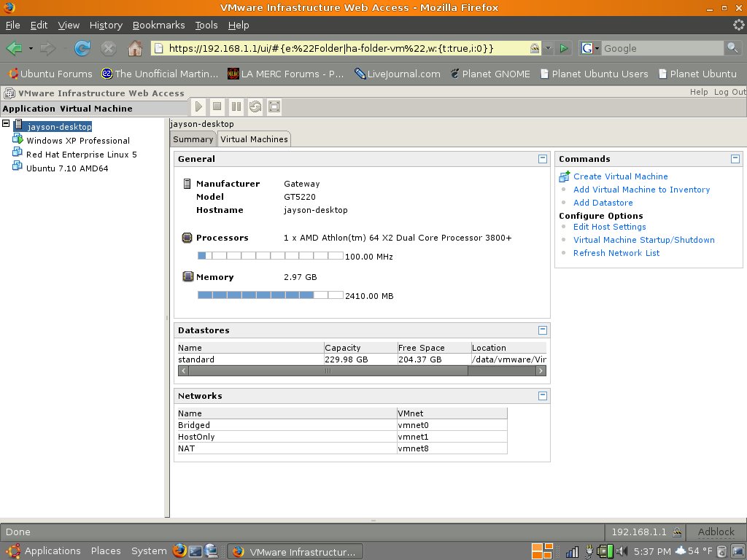Click the Firefox reload button
Image resolution: width=747 pixels, height=560 pixels.
tap(82, 48)
